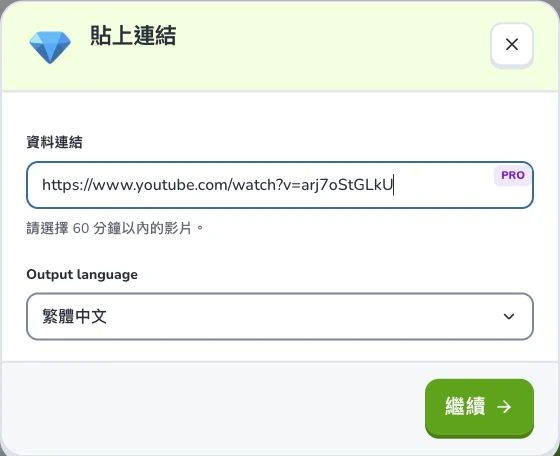Click the PRO badge in link field
The image size is (560, 456).
click(512, 175)
